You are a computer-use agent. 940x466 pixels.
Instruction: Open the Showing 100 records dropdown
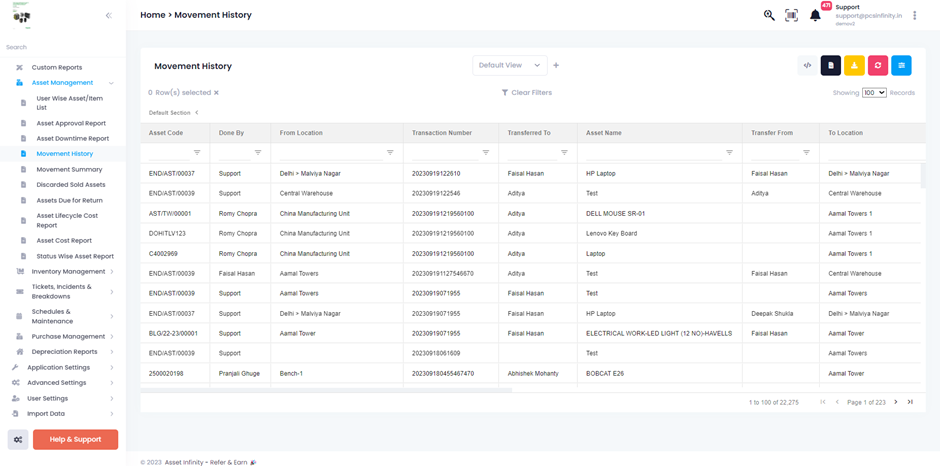tap(874, 93)
